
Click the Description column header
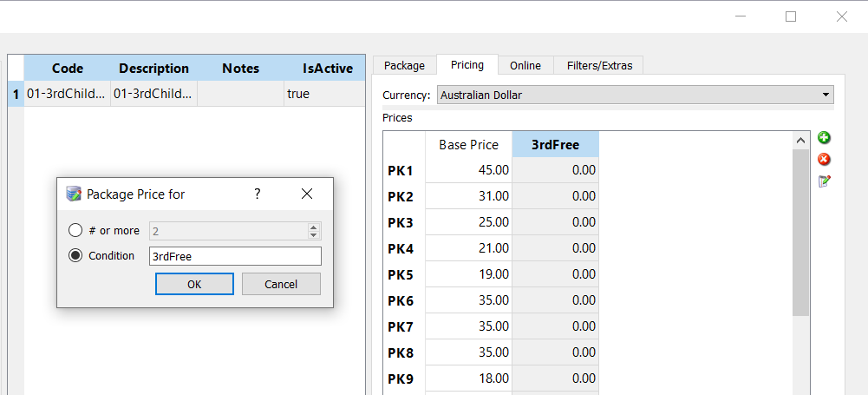click(153, 68)
